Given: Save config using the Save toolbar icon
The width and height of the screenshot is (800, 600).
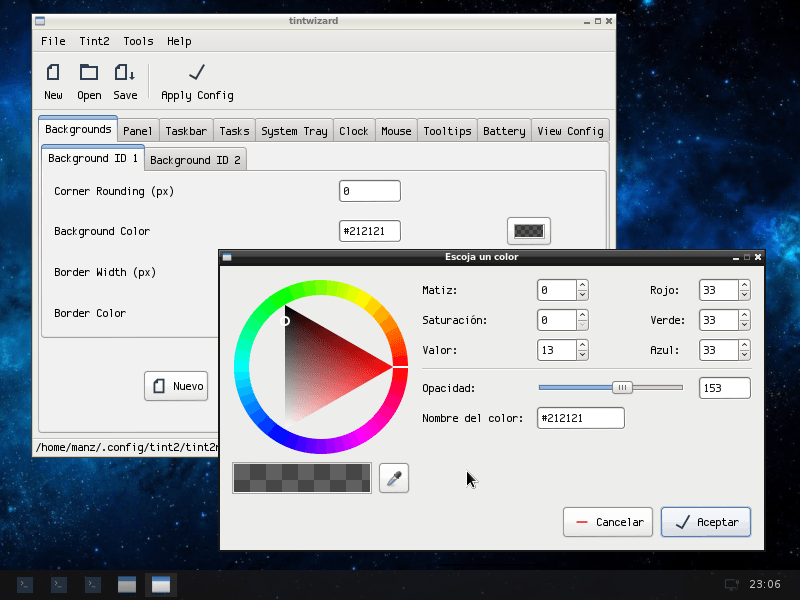Looking at the screenshot, I should pos(124,72).
